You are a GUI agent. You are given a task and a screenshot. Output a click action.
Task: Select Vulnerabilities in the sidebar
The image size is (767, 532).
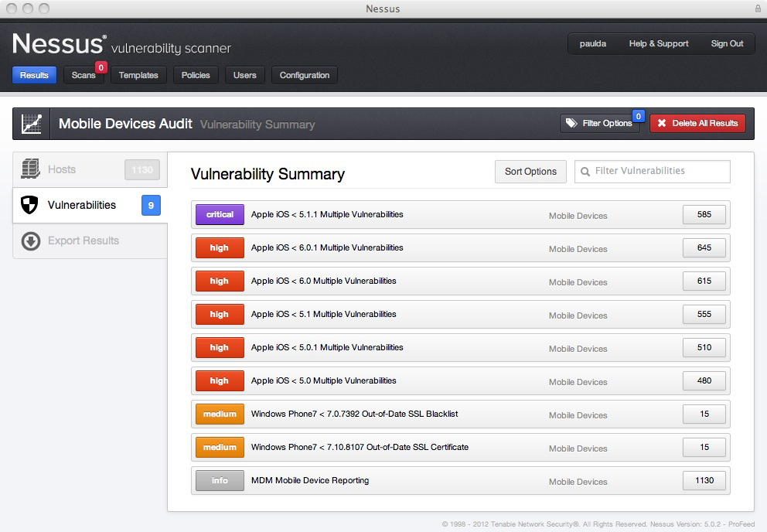90,205
